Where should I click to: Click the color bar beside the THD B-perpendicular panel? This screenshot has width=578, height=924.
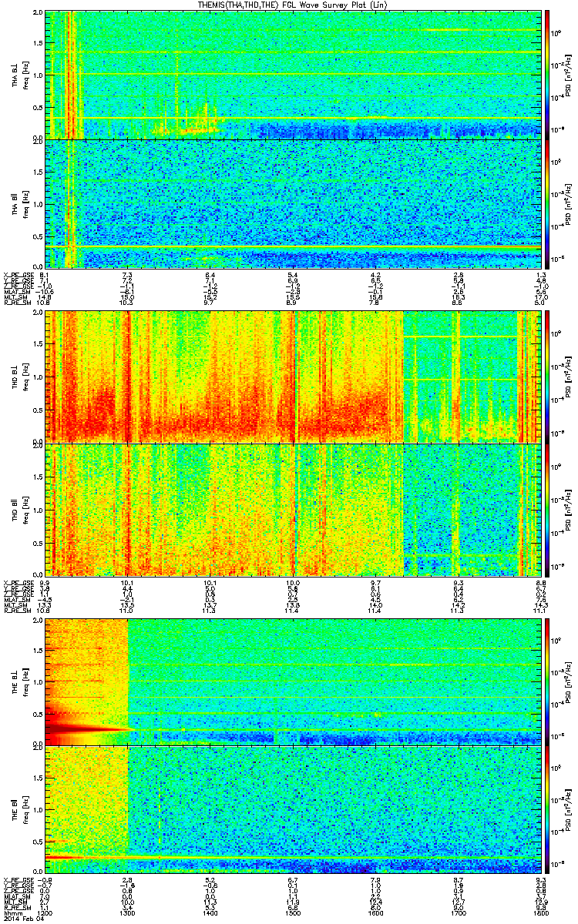pyautogui.click(x=546, y=377)
